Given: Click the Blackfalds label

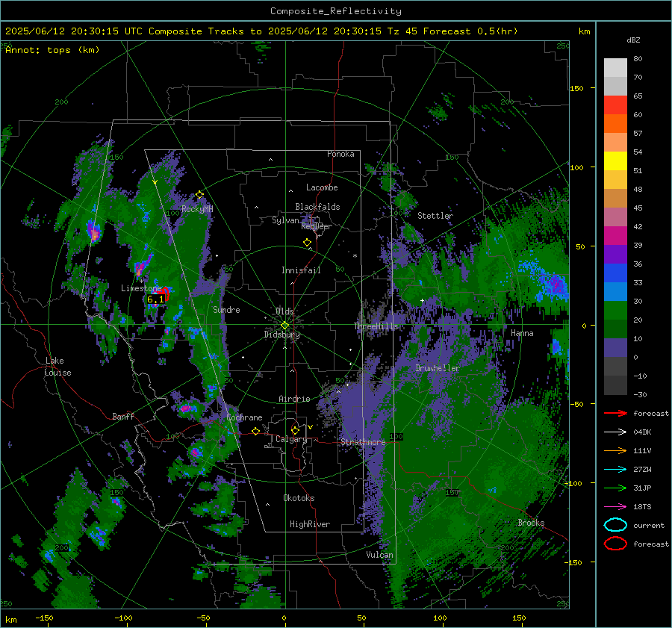Looking at the screenshot, I should (x=317, y=207).
